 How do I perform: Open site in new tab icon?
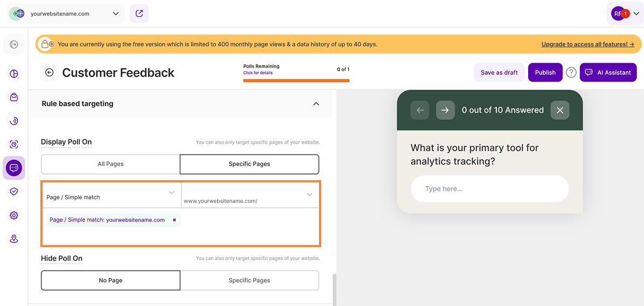coord(139,13)
